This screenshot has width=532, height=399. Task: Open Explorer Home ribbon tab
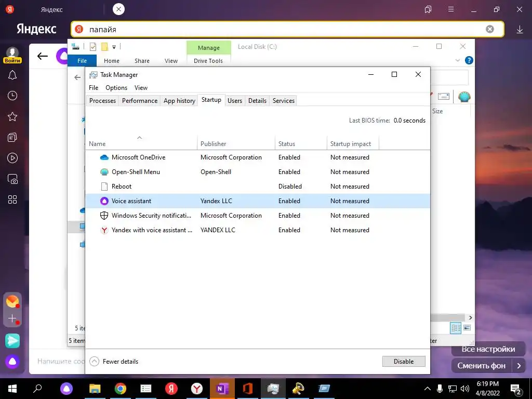[112, 61]
